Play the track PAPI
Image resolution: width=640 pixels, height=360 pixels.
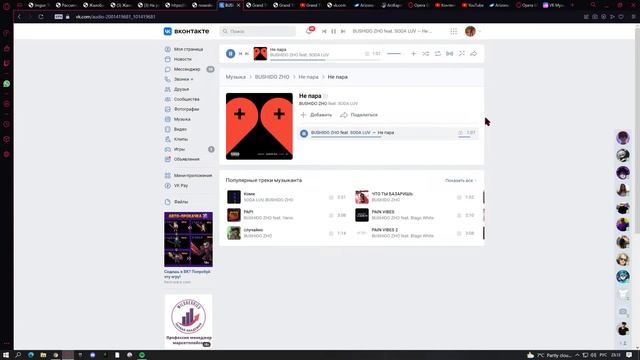pyautogui.click(x=234, y=215)
